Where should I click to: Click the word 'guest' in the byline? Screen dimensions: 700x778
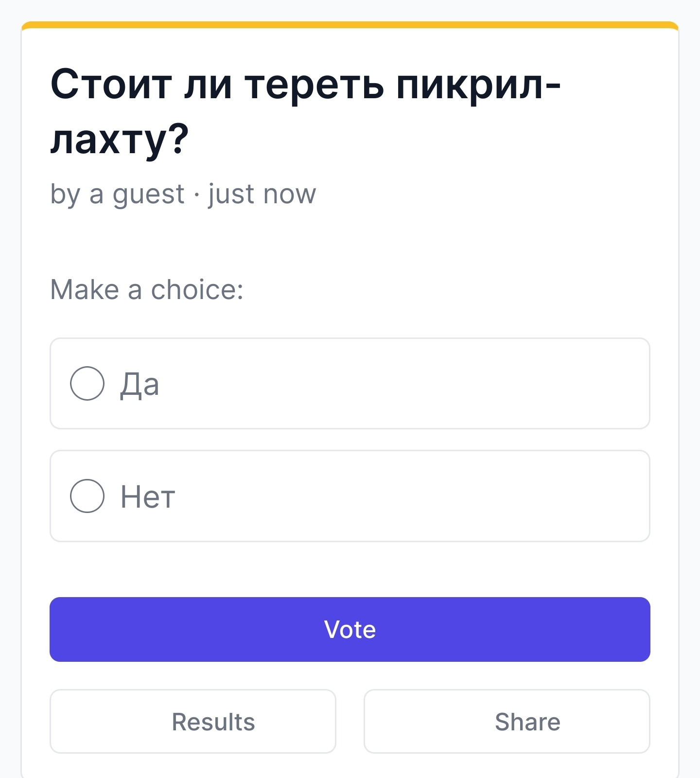click(148, 194)
